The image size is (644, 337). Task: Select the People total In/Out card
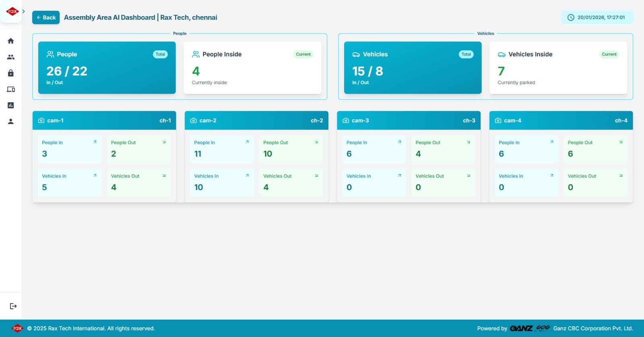(x=107, y=68)
